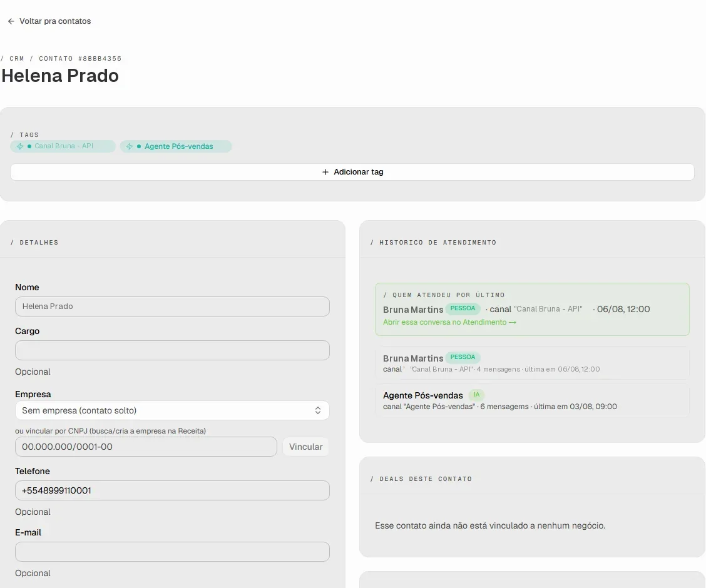Screen dimensions: 706x588
Task: Focus the Telefone field +5548999110001
Action: [x=173, y=490]
